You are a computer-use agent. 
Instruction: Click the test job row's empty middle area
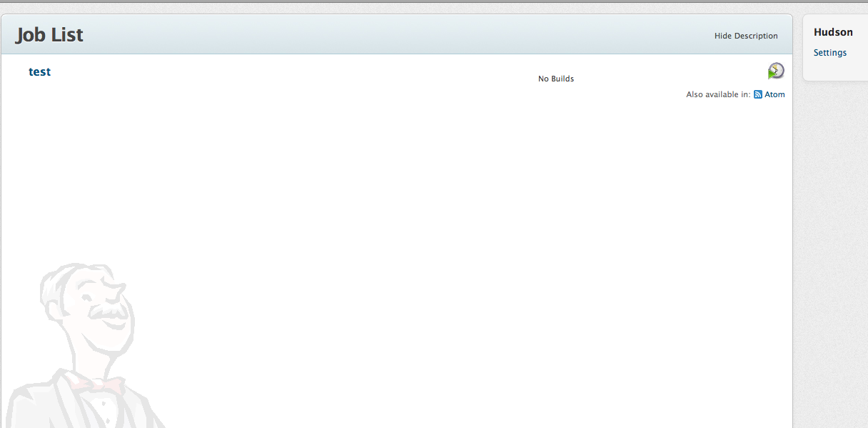click(x=286, y=74)
